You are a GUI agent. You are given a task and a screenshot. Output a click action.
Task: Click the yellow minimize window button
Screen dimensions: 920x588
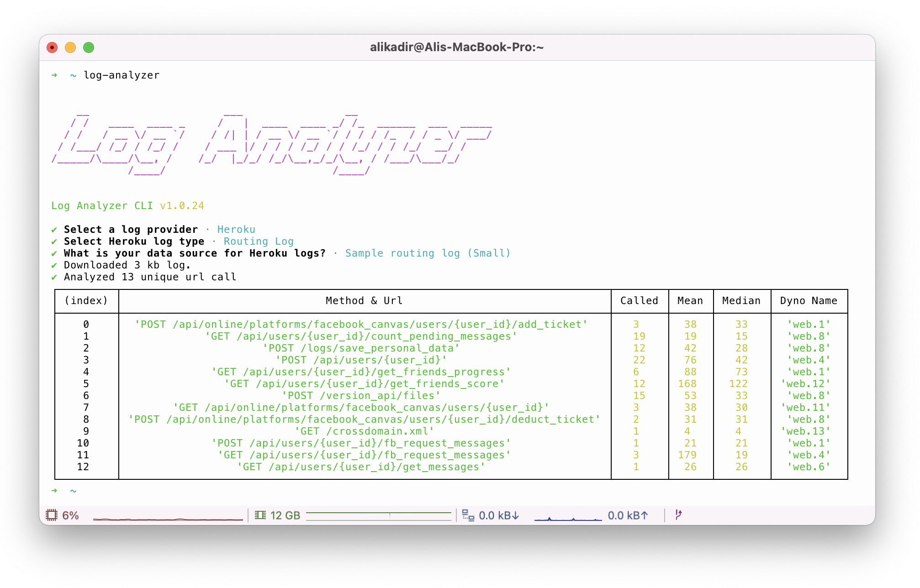point(70,47)
